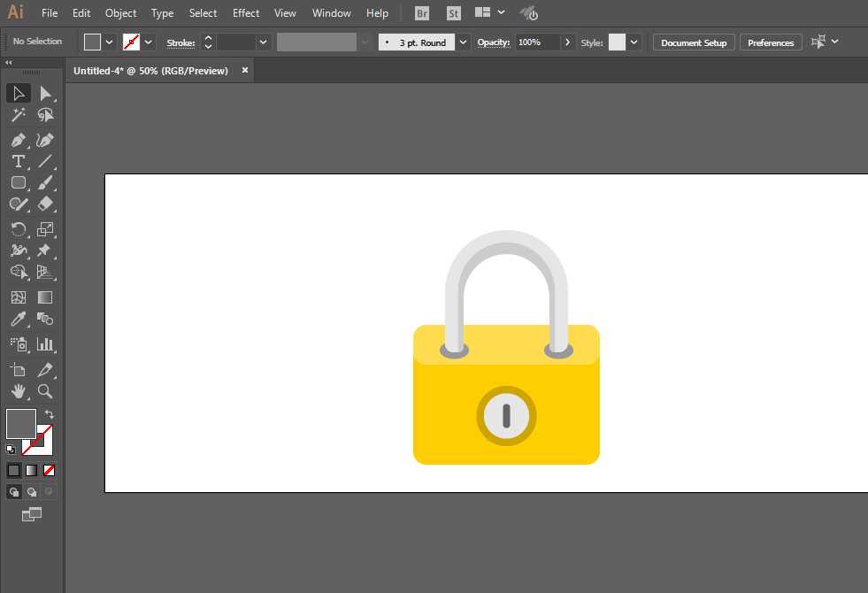This screenshot has height=593, width=868.
Task: Click the Preferences button
Action: [770, 42]
